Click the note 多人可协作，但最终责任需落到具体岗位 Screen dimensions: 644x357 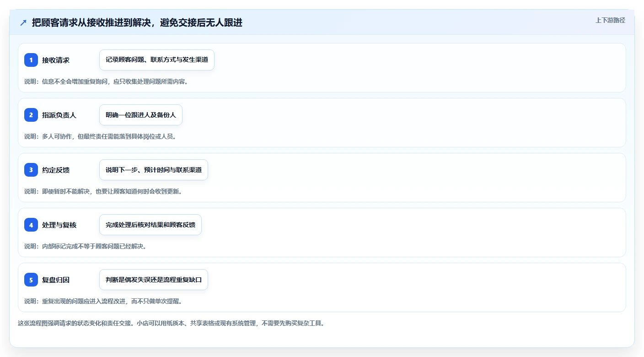[100, 136]
